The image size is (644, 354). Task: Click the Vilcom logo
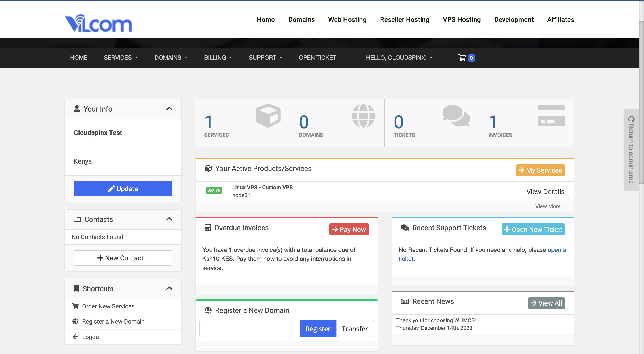(x=98, y=23)
